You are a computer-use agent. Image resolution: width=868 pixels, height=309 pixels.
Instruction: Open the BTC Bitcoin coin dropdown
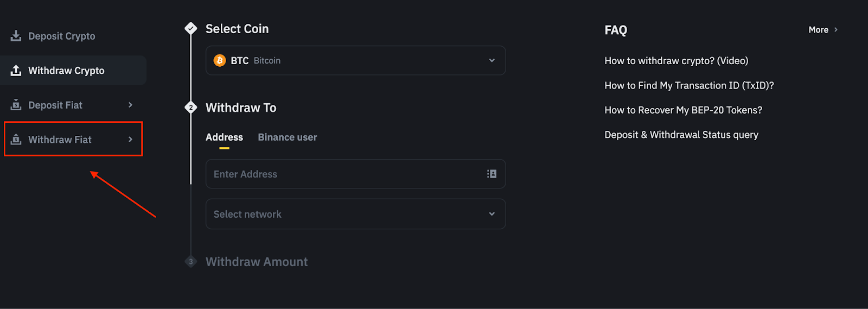[x=355, y=60]
